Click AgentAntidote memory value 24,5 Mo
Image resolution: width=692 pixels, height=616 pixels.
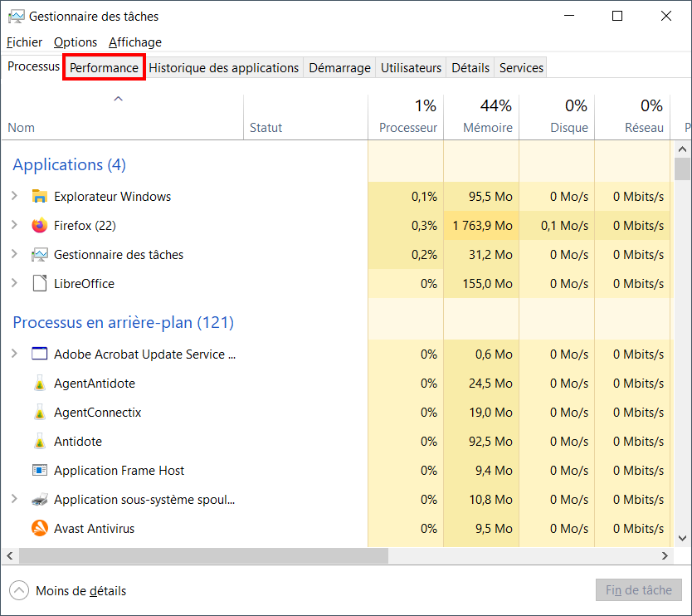[x=490, y=384]
